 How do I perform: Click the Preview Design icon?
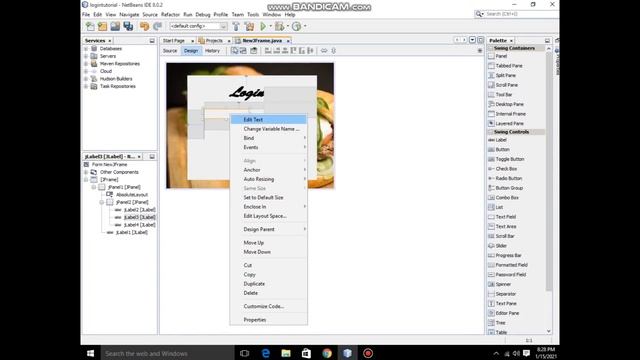[254, 51]
